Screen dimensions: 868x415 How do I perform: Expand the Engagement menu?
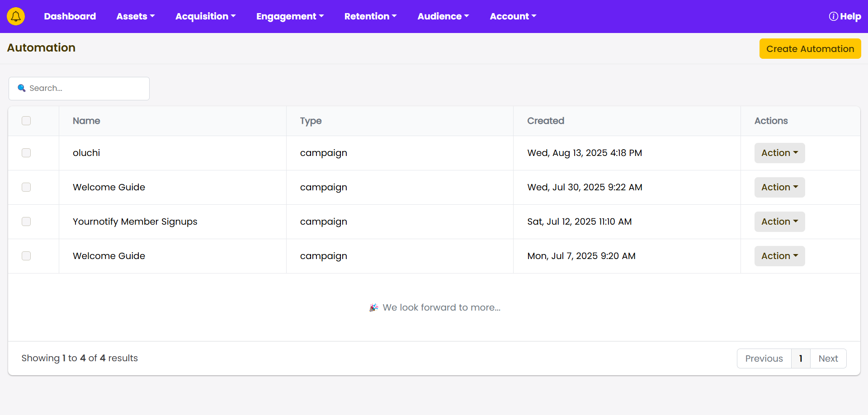tap(290, 16)
